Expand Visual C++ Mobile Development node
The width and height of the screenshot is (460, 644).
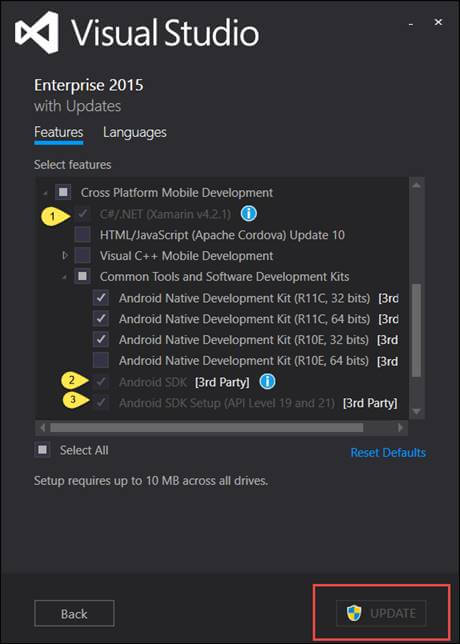[65, 255]
